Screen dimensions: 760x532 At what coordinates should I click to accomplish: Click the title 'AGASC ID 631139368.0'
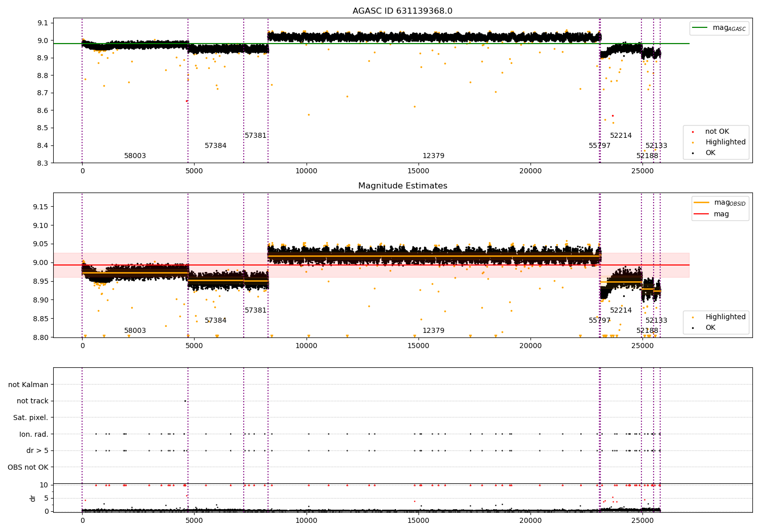point(402,11)
